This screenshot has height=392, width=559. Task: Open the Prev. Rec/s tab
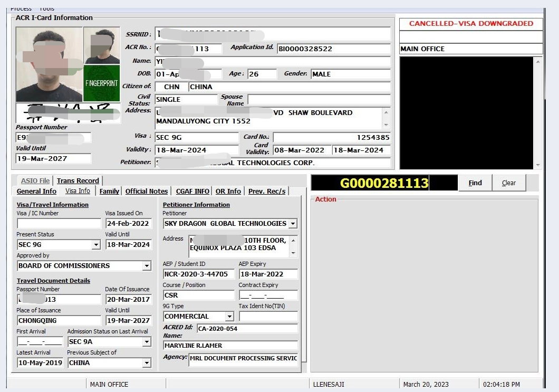267,191
